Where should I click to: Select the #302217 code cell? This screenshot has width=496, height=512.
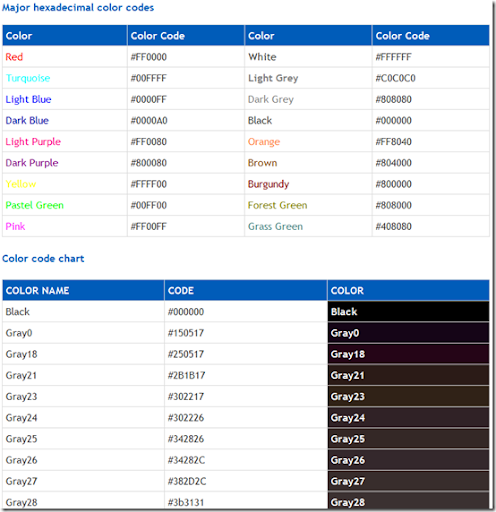pyautogui.click(x=246, y=396)
